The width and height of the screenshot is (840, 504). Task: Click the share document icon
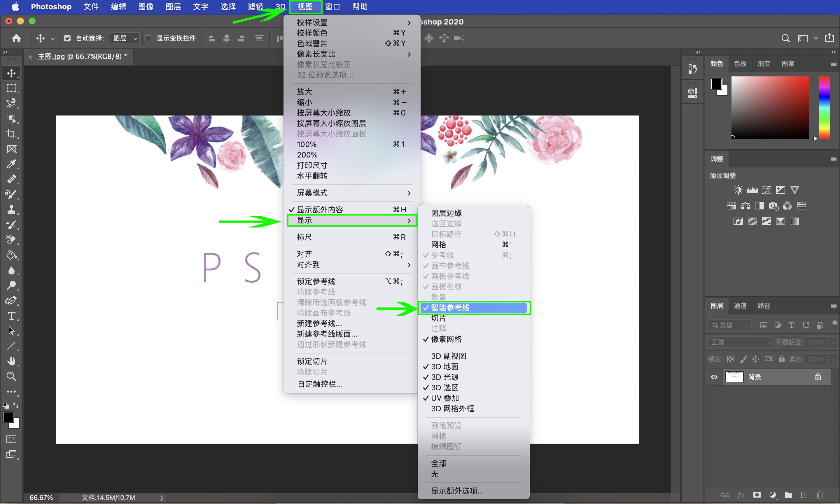pyautogui.click(x=829, y=38)
